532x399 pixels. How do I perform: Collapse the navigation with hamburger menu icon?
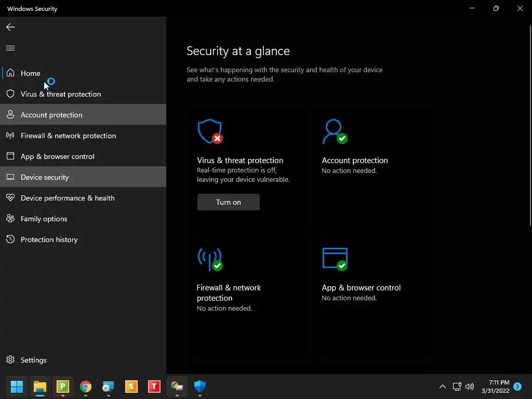tap(10, 48)
